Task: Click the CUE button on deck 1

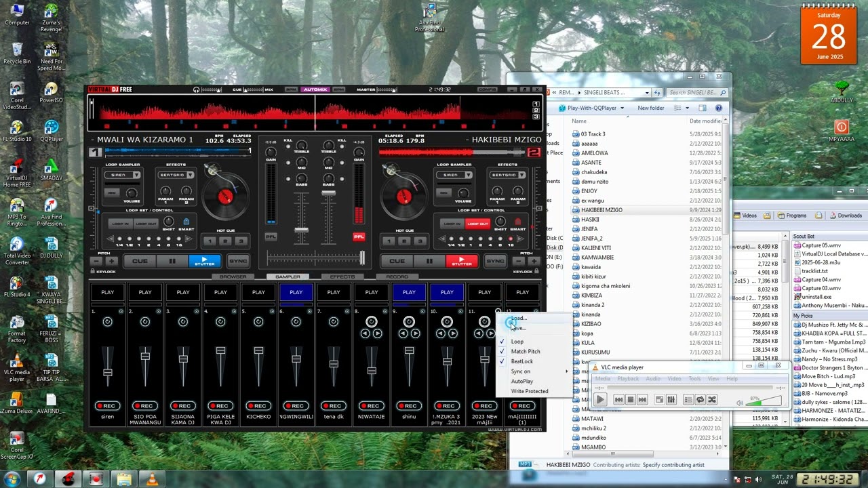Action: (x=140, y=261)
